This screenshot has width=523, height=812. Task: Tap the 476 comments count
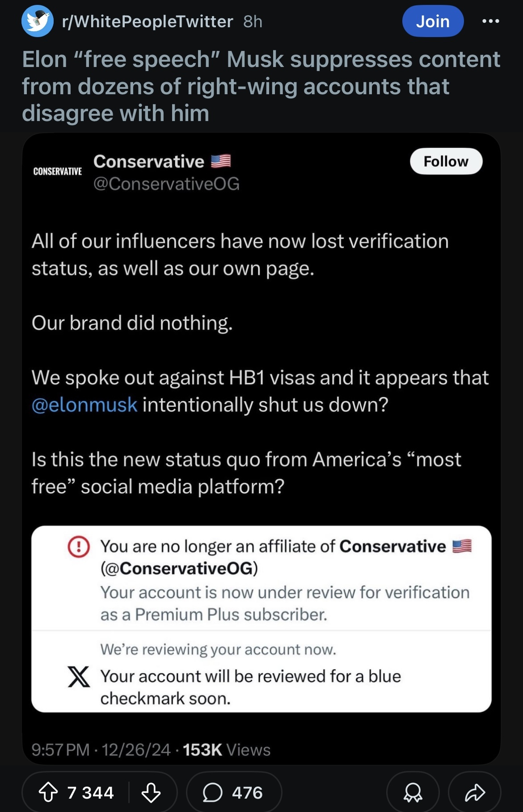click(x=247, y=792)
